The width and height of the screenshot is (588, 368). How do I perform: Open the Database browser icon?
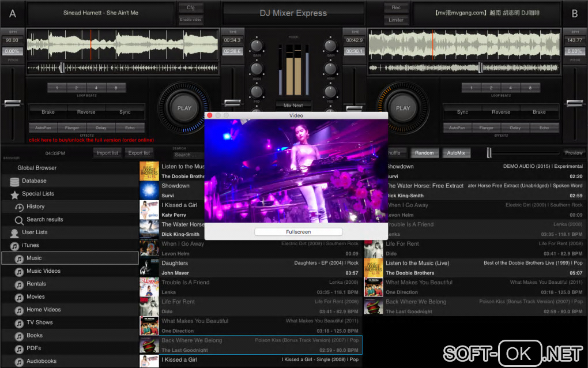tap(14, 182)
